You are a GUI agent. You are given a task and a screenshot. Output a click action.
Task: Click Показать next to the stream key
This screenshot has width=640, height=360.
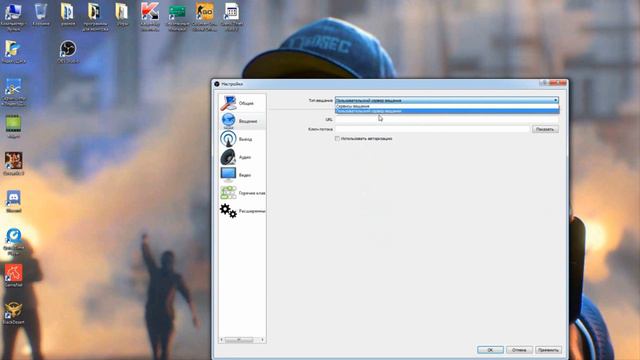(545, 129)
